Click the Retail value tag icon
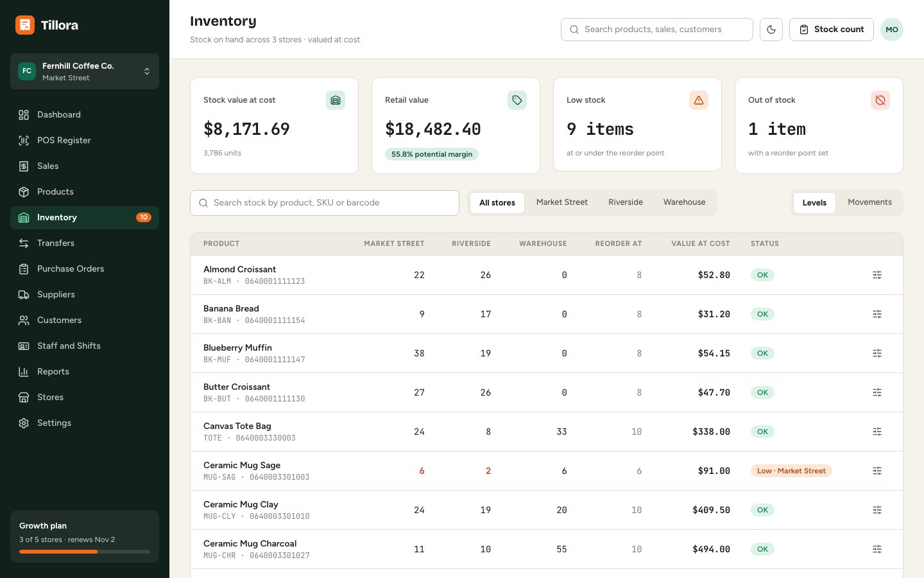The image size is (924, 578). (517, 100)
